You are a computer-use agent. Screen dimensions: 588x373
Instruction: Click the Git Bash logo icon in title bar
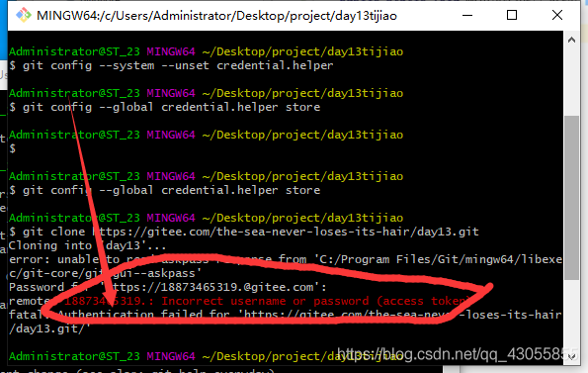coord(24,16)
